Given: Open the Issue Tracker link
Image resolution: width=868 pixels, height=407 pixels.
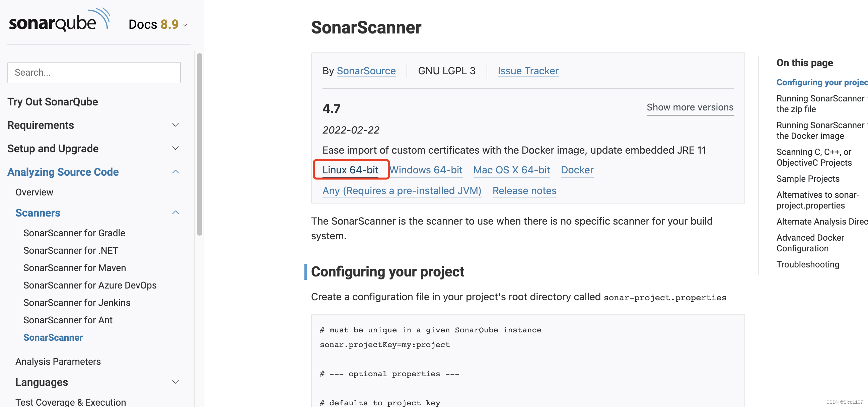Looking at the screenshot, I should [x=528, y=71].
